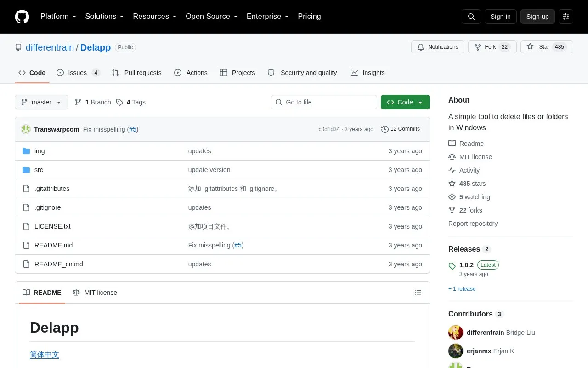Open the 12 Commits history link

point(401,129)
